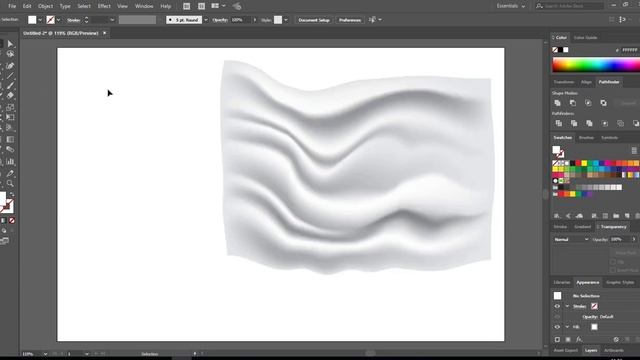Open 5 pt. Round brush dropdown

[x=206, y=20]
